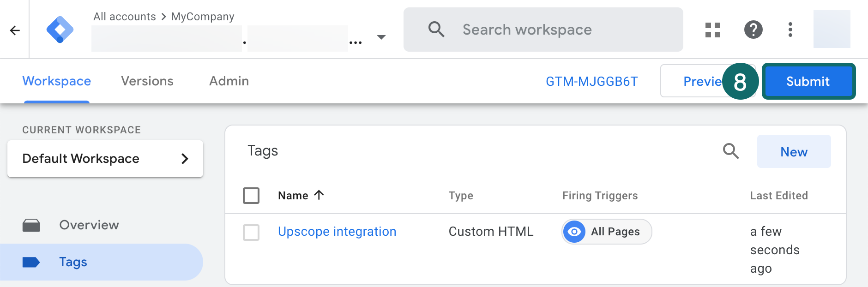The height and width of the screenshot is (287, 868).
Task: Open the container selector dropdown arrow
Action: coord(381,37)
